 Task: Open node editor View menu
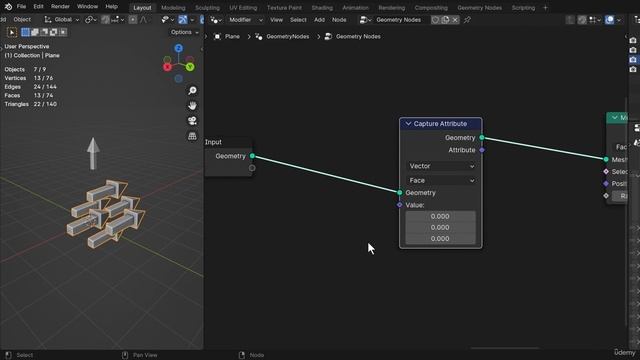coord(276,20)
